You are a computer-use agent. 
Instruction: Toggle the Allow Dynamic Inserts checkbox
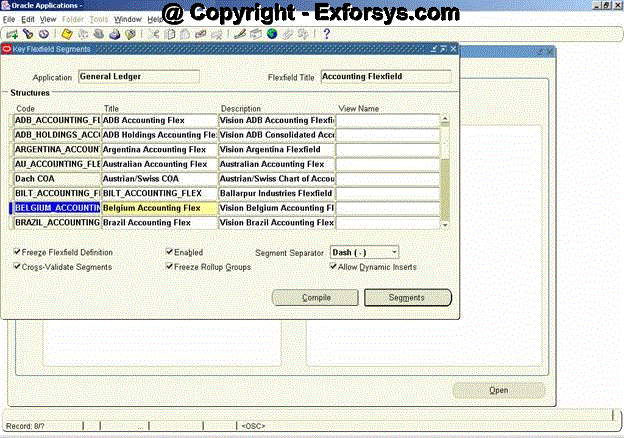(x=333, y=267)
